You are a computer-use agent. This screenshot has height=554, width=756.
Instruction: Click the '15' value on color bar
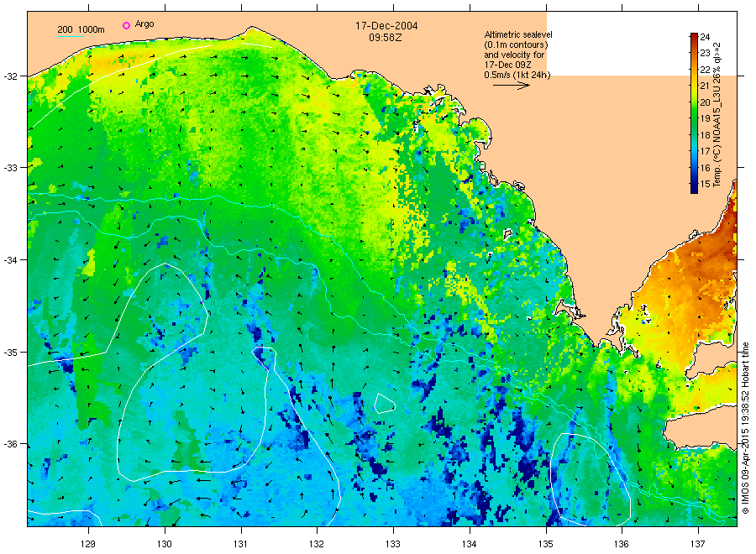tap(705, 184)
